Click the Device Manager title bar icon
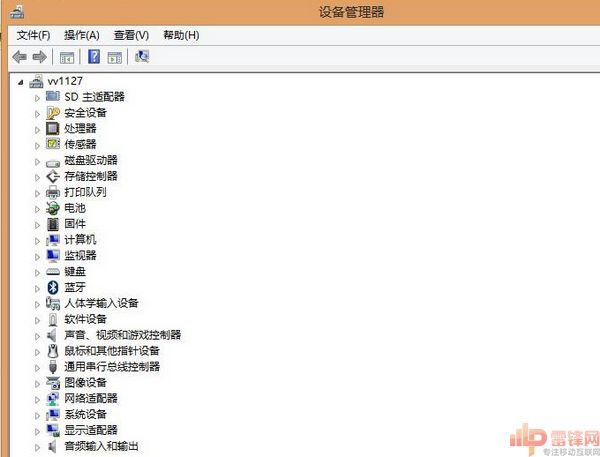The width and height of the screenshot is (600, 457). [x=17, y=12]
